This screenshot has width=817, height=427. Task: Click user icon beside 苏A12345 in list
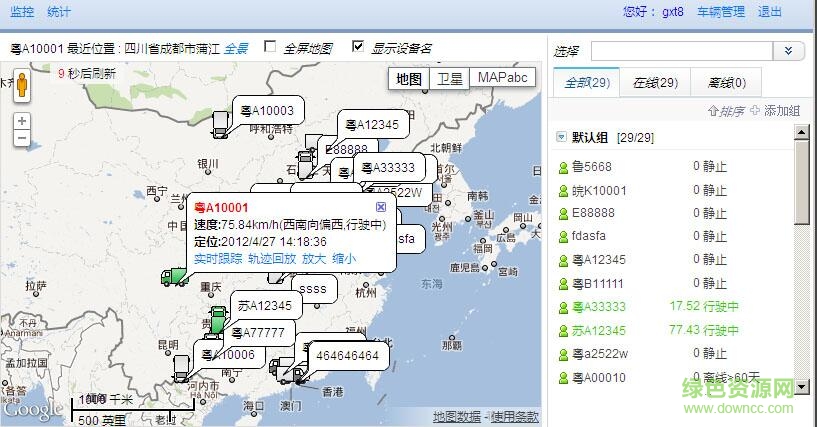(x=563, y=331)
